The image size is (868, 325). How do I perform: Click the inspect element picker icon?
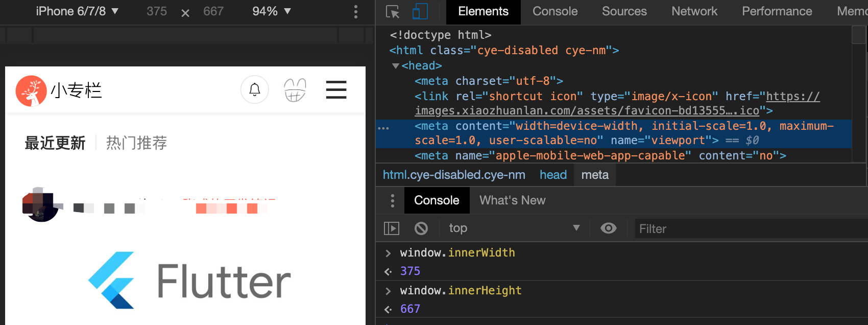tap(392, 12)
